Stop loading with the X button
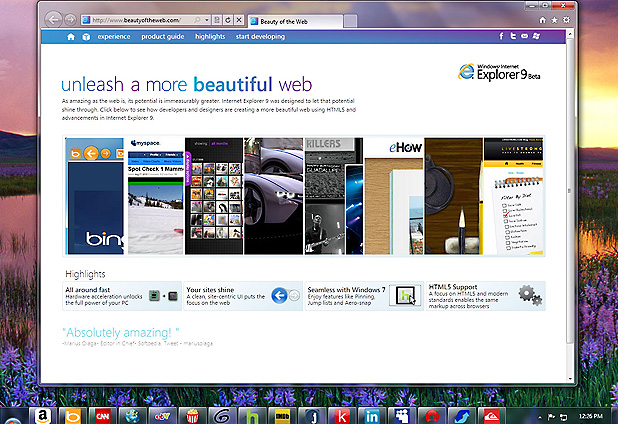Screen dimensions: 618x424 [x=238, y=20]
